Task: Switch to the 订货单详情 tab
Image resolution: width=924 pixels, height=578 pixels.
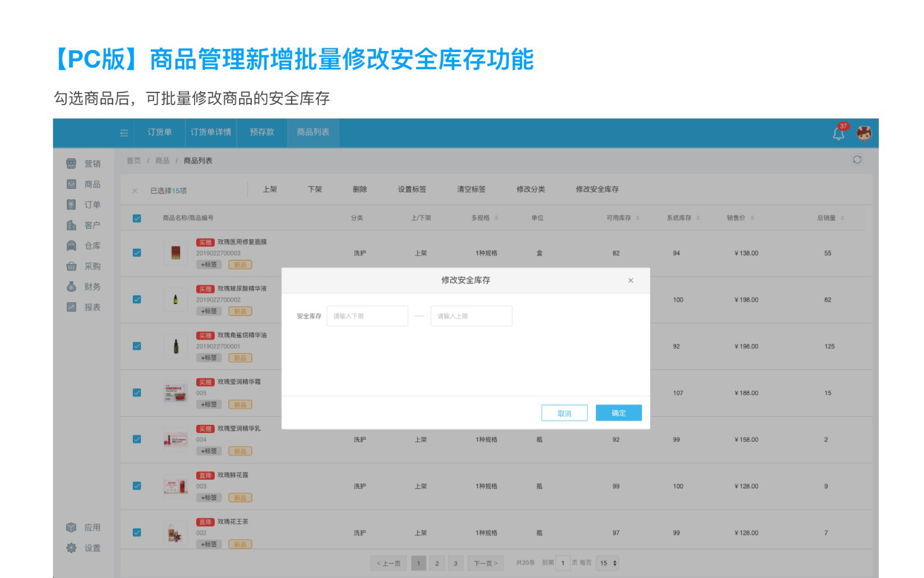Action: click(211, 132)
